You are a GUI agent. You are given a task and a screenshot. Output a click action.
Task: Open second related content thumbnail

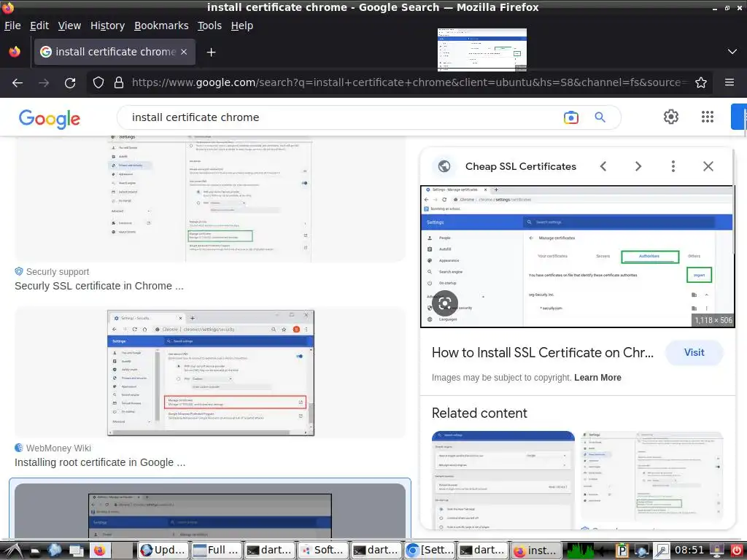coord(651,476)
